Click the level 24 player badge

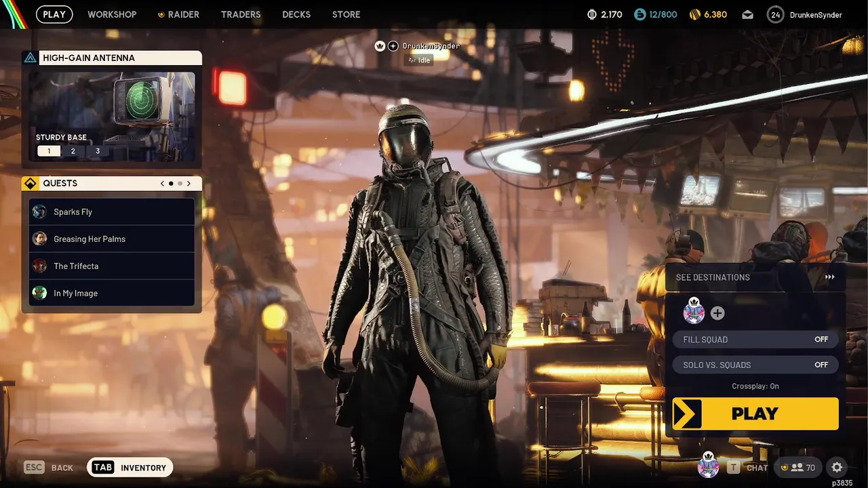[x=775, y=14]
